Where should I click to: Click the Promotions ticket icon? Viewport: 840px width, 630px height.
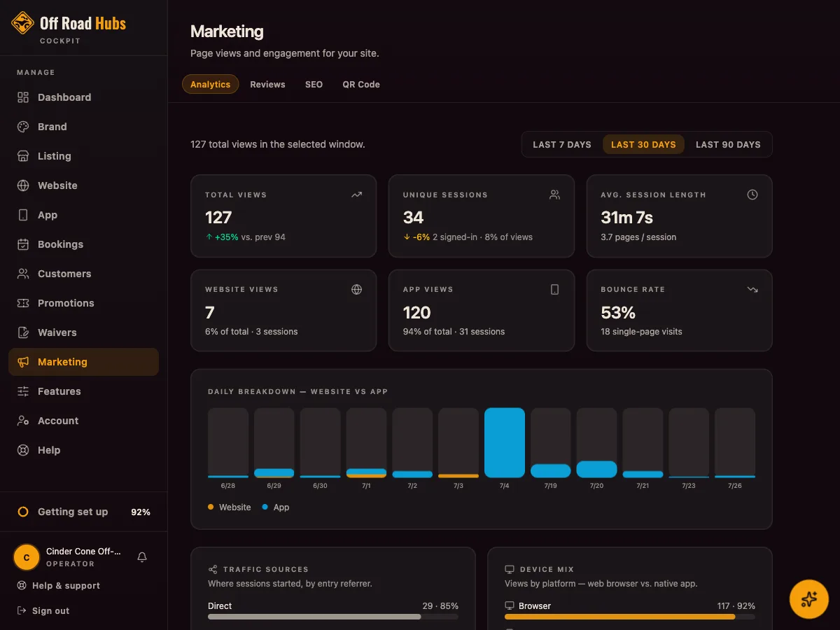click(x=23, y=303)
